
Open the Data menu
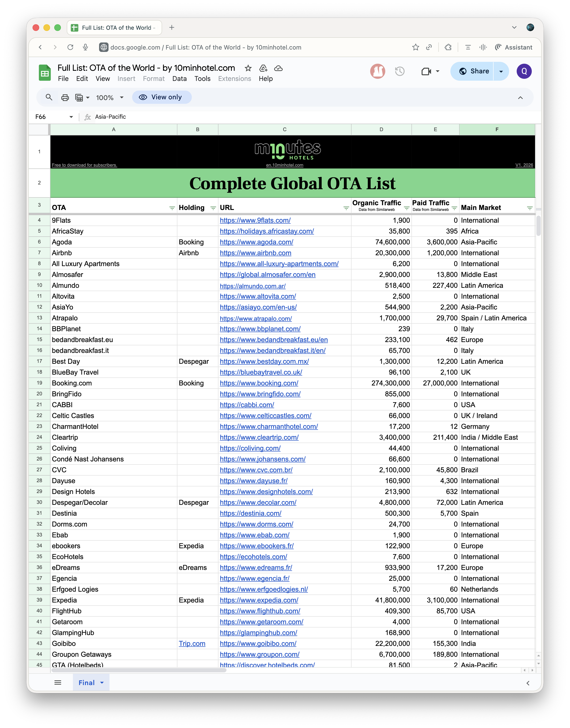point(179,79)
